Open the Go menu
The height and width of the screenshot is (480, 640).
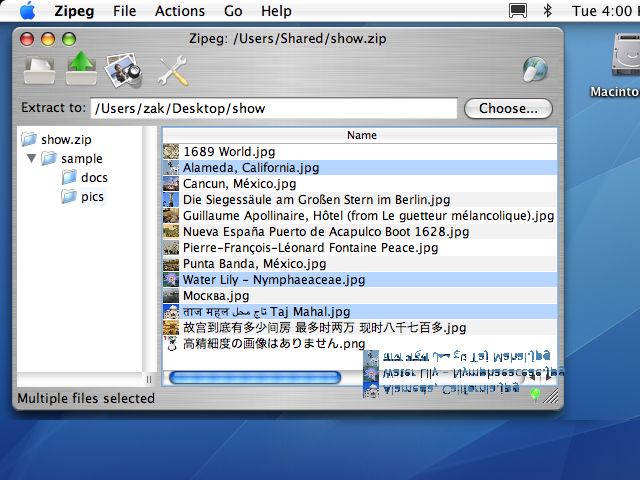click(233, 11)
